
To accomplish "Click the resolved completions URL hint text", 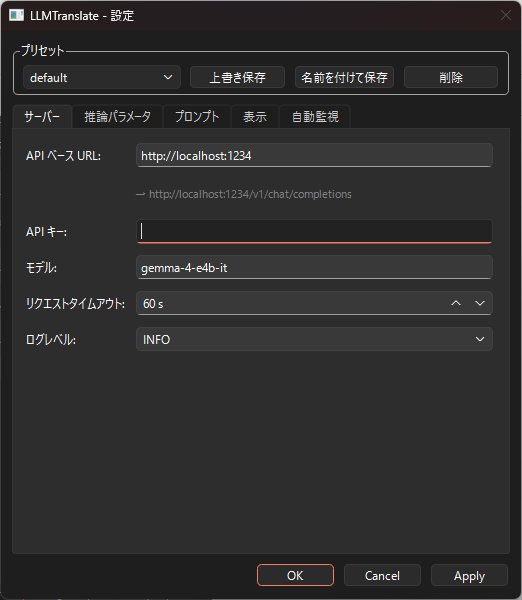I will coord(244,194).
